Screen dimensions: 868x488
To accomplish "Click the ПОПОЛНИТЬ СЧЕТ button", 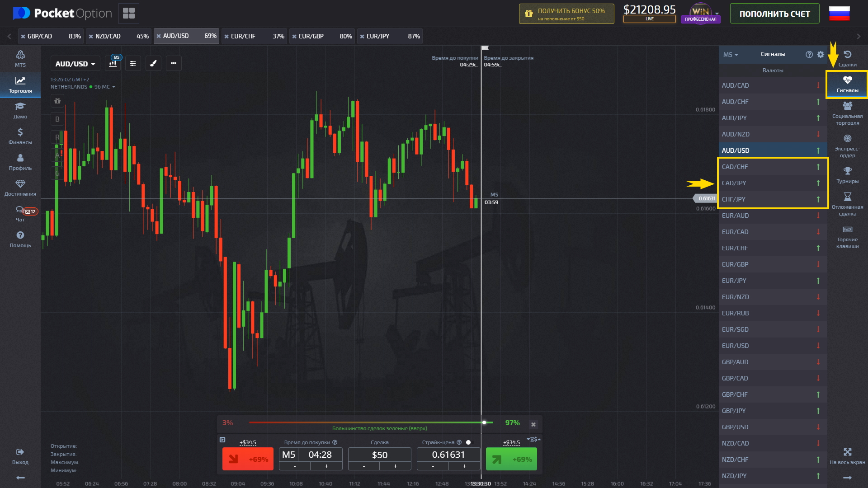I will tap(774, 14).
